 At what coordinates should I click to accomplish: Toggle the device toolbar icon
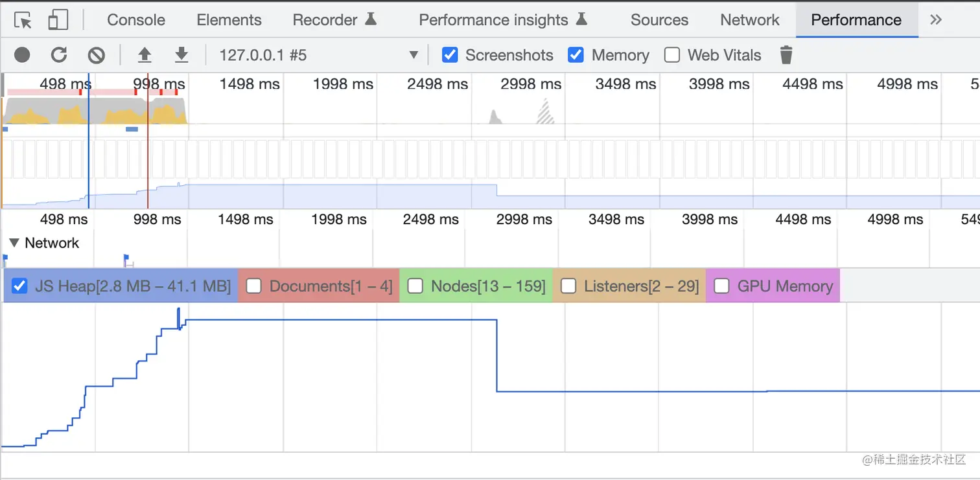[x=58, y=20]
